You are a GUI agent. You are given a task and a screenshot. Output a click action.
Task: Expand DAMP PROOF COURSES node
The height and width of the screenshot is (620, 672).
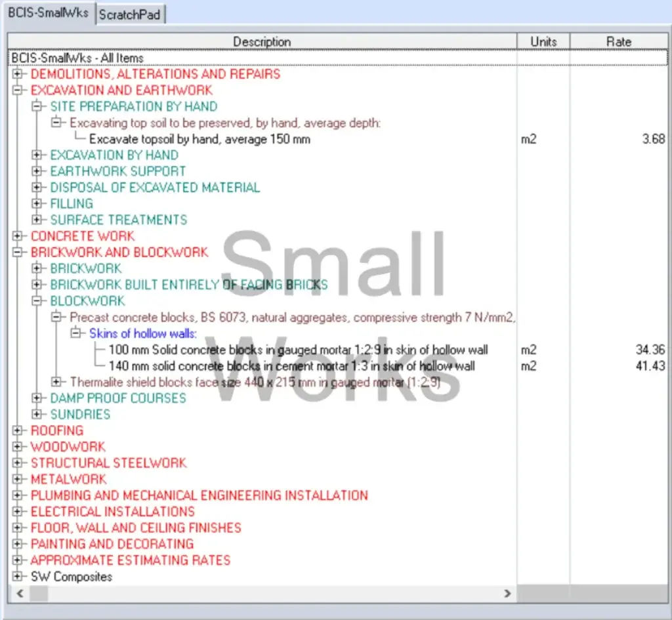coord(37,398)
